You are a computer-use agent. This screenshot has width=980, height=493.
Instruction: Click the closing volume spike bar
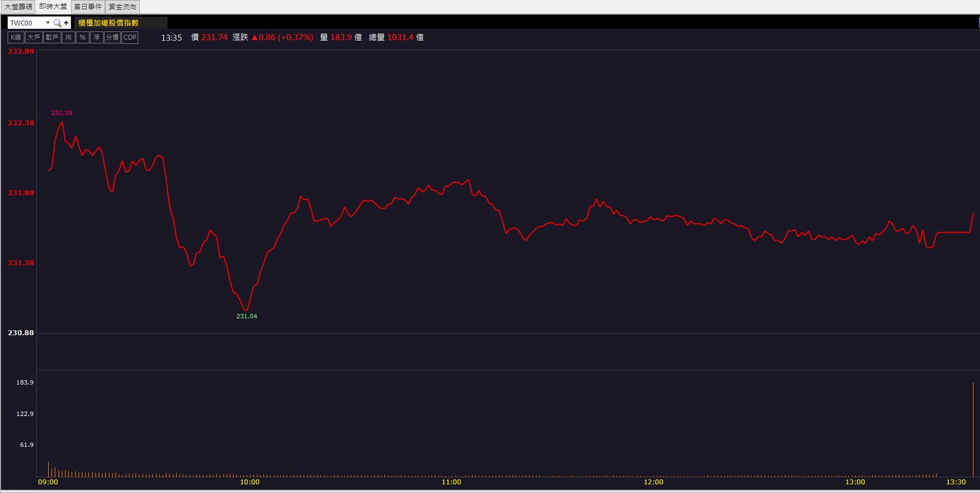pyautogui.click(x=973, y=430)
